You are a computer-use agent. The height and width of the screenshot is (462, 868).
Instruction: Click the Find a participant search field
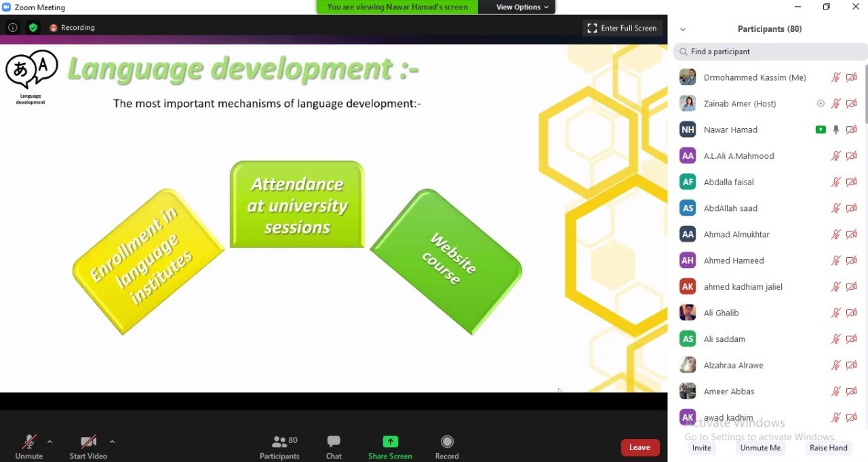[770, 52]
